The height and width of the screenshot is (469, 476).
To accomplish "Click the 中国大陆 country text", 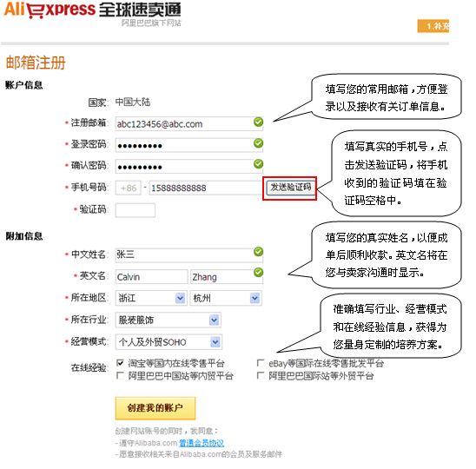I will tap(132, 102).
